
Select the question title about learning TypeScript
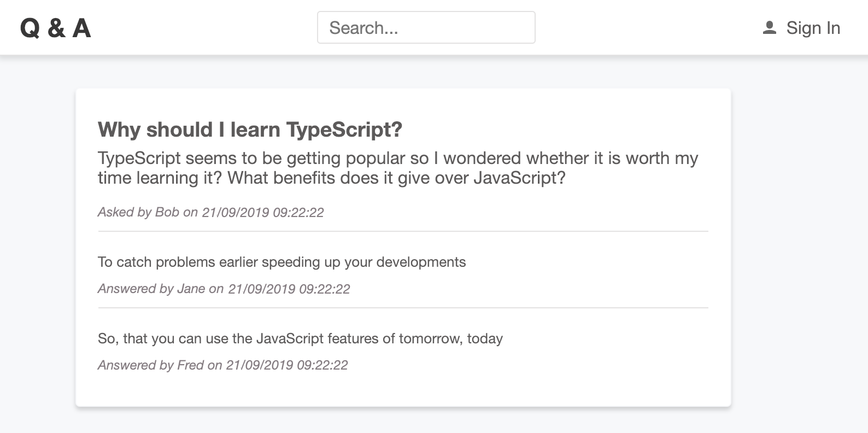250,130
